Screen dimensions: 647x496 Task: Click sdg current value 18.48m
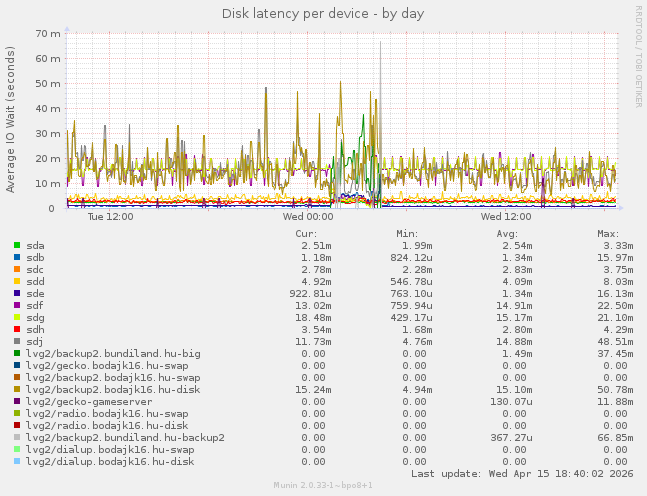tap(313, 318)
